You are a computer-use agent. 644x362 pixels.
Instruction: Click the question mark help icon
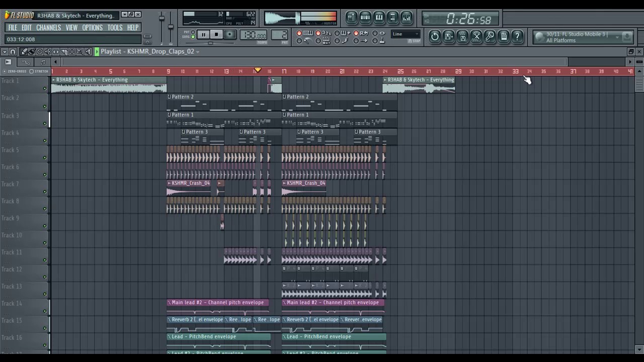pyautogui.click(x=517, y=36)
